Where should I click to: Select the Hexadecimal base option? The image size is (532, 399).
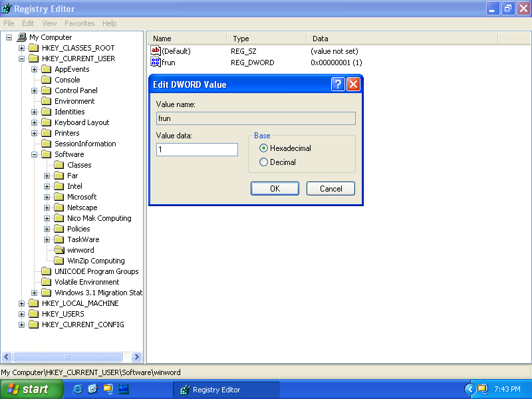click(x=263, y=148)
